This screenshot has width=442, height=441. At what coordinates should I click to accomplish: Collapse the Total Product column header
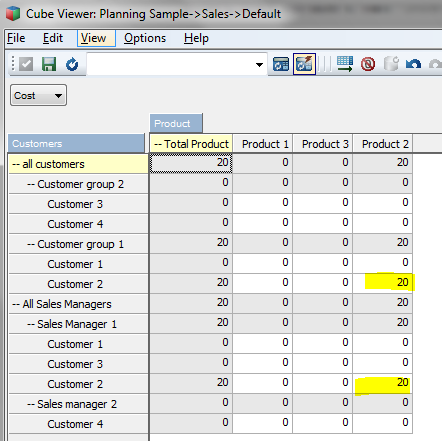tap(158, 144)
